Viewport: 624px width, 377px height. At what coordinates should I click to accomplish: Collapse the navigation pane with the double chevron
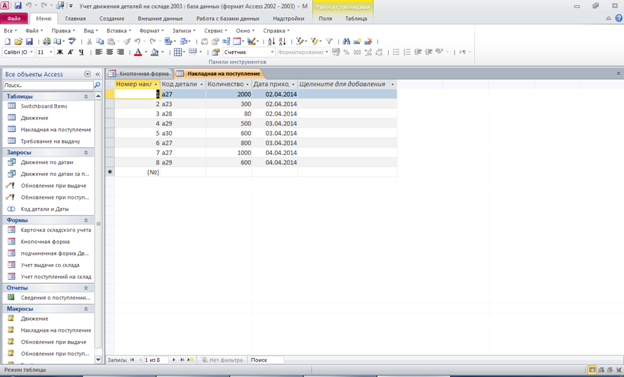click(x=98, y=74)
